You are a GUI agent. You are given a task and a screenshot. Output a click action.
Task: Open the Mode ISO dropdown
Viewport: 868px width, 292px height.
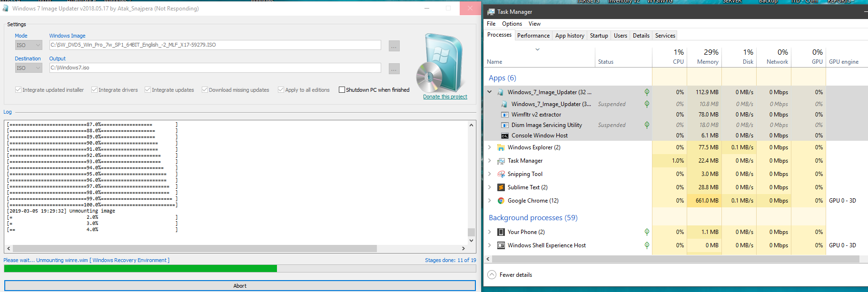(x=29, y=45)
